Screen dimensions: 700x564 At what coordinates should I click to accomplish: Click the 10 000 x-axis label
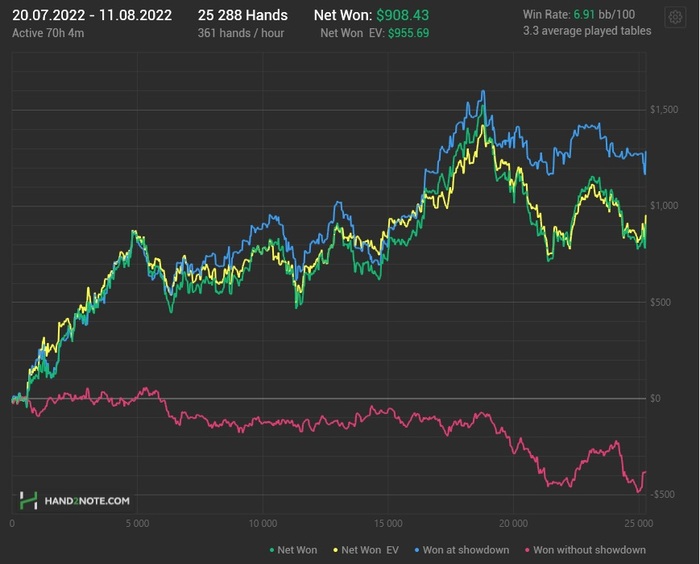(x=262, y=523)
